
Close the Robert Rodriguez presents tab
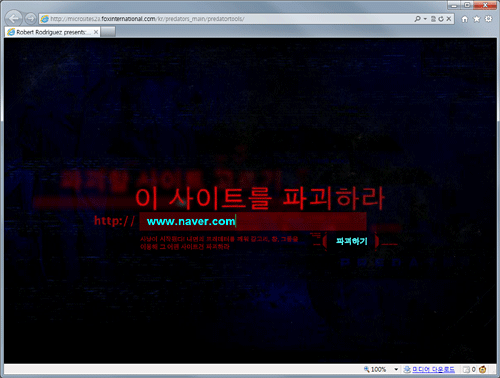tap(96, 32)
